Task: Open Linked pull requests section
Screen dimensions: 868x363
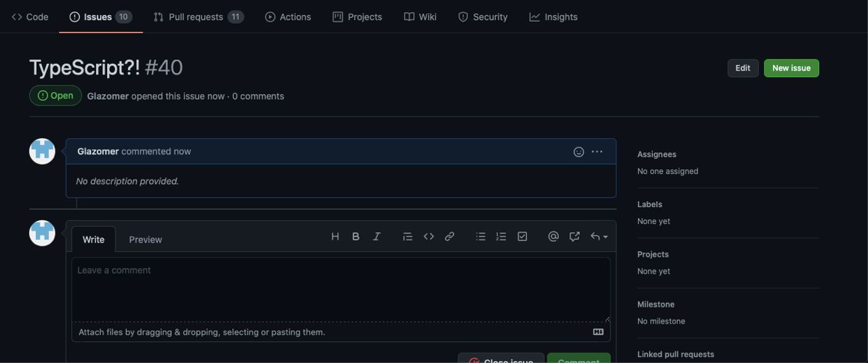Action: (x=676, y=354)
